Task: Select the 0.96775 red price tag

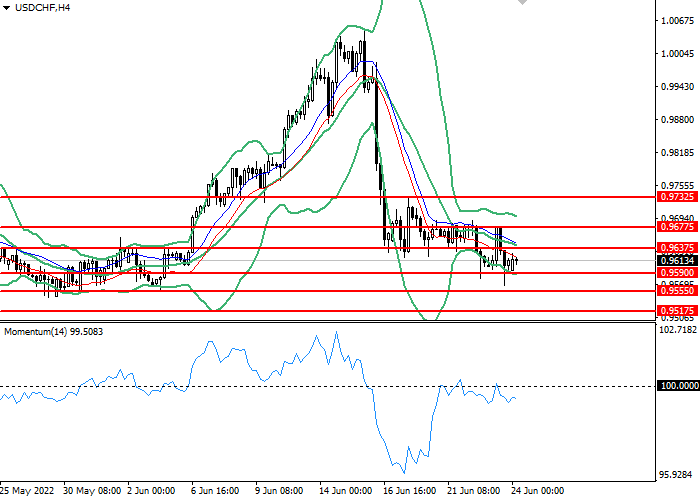Action: 677,228
